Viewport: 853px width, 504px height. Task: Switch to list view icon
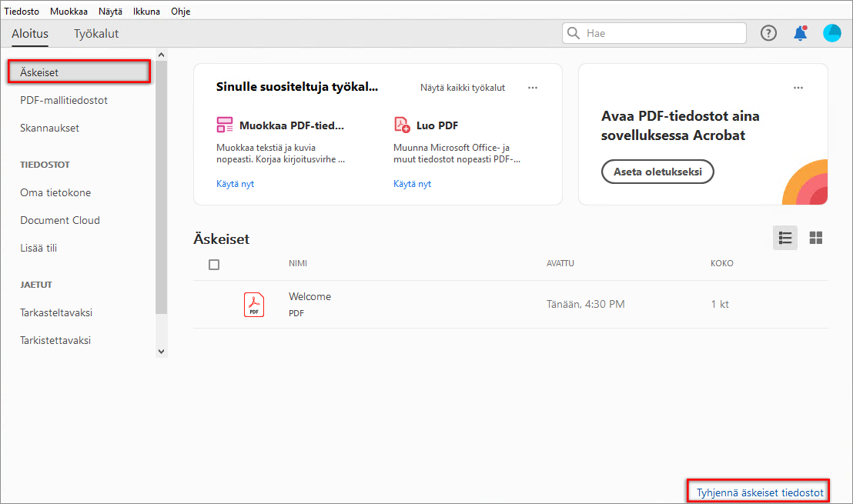coord(785,238)
